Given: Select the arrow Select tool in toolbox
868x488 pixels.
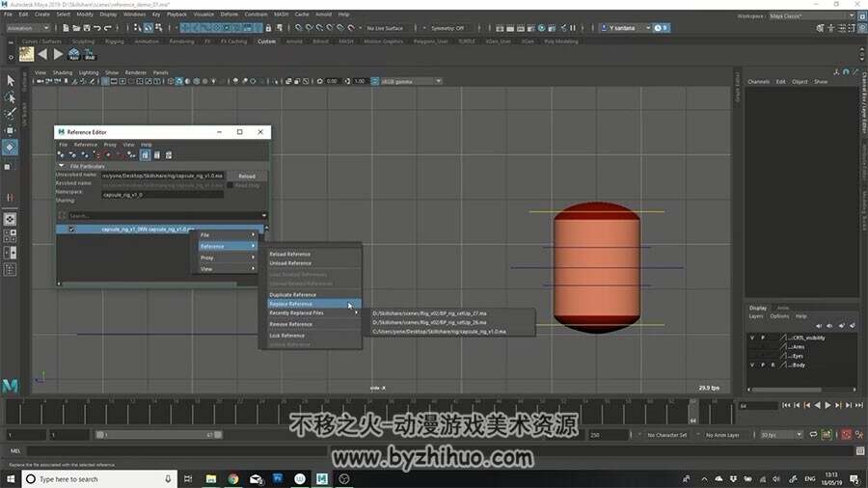Looking at the screenshot, I should (10, 81).
